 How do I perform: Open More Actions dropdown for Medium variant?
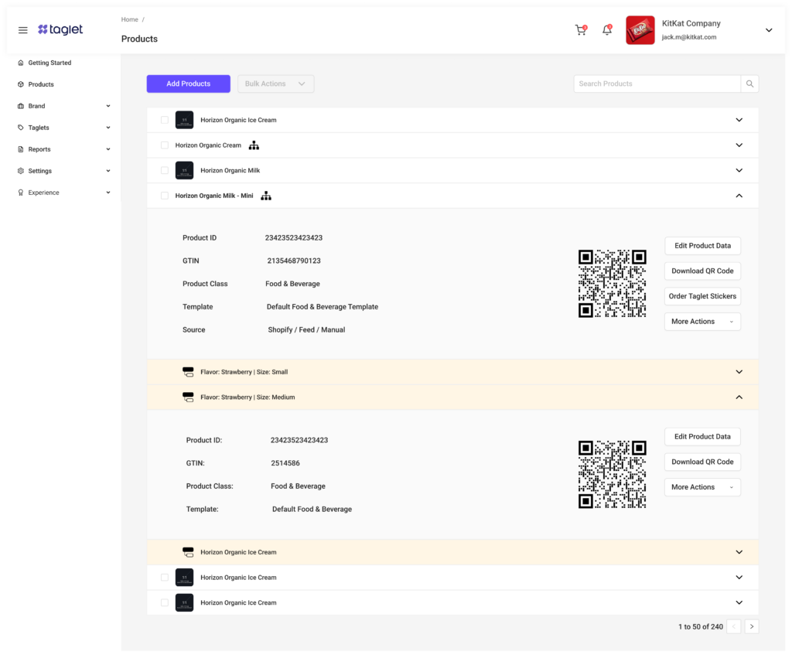pyautogui.click(x=702, y=487)
